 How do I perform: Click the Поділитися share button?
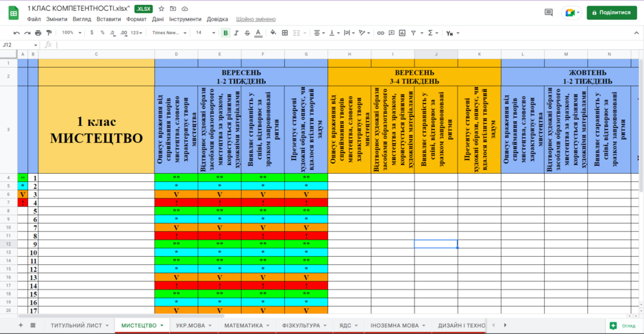pyautogui.click(x=612, y=13)
